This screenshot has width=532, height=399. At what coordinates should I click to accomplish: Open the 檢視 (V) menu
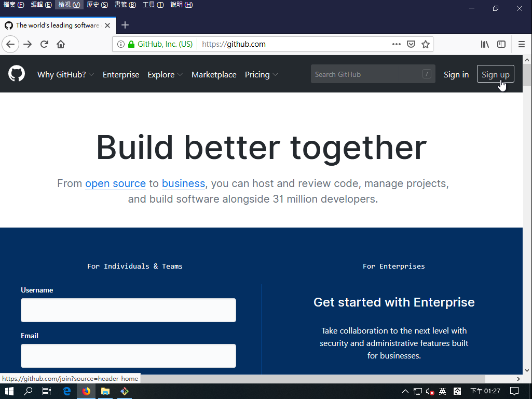69,5
